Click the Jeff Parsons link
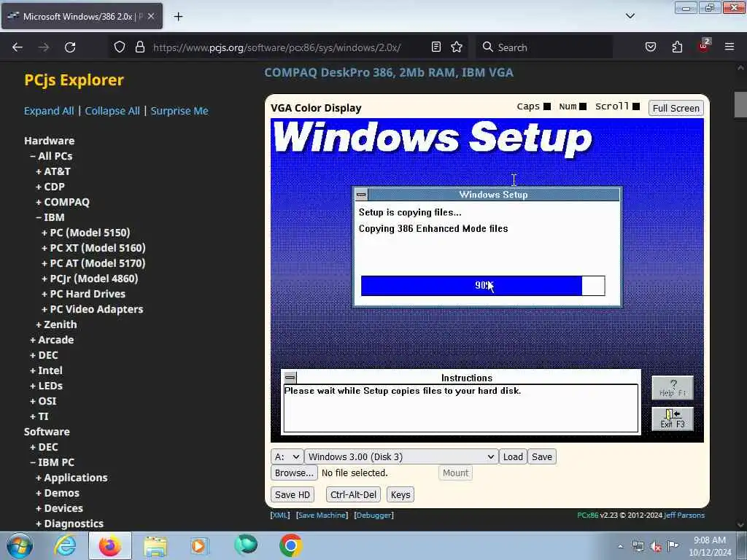This screenshot has width=747, height=560. click(684, 516)
